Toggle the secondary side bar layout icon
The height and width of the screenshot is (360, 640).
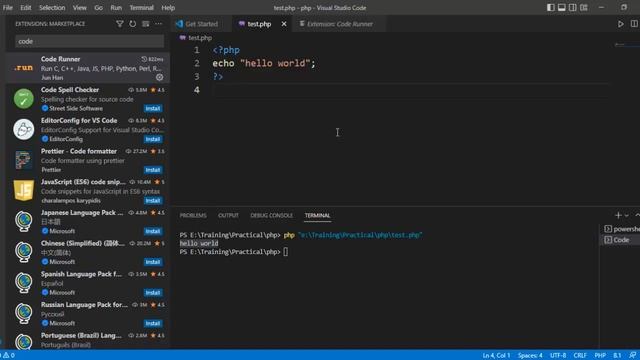573,7
